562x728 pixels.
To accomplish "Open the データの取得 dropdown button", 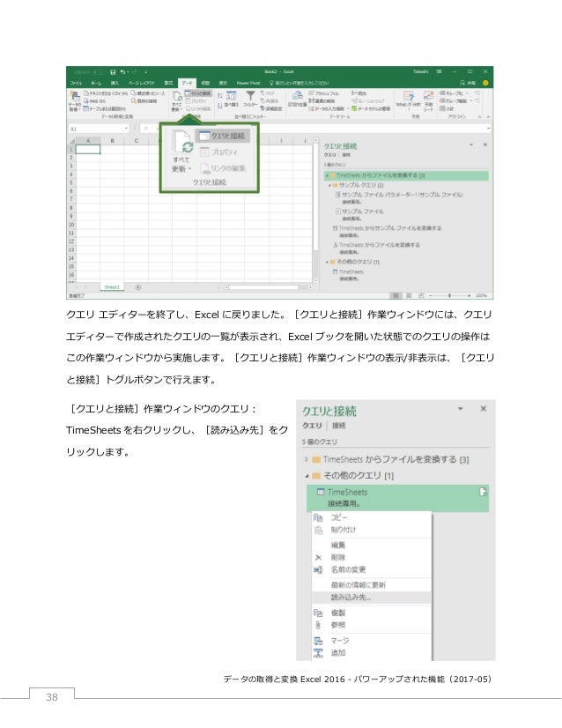I will pos(74,101).
